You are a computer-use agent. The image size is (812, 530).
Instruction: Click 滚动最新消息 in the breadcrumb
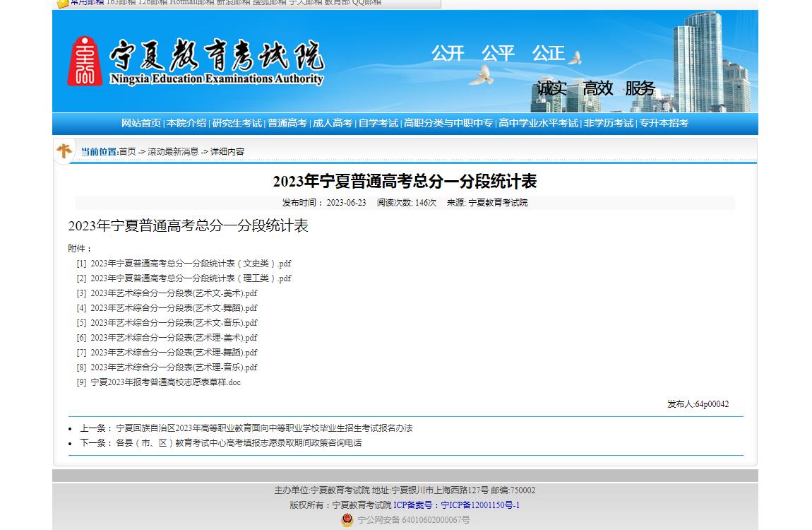point(173,151)
